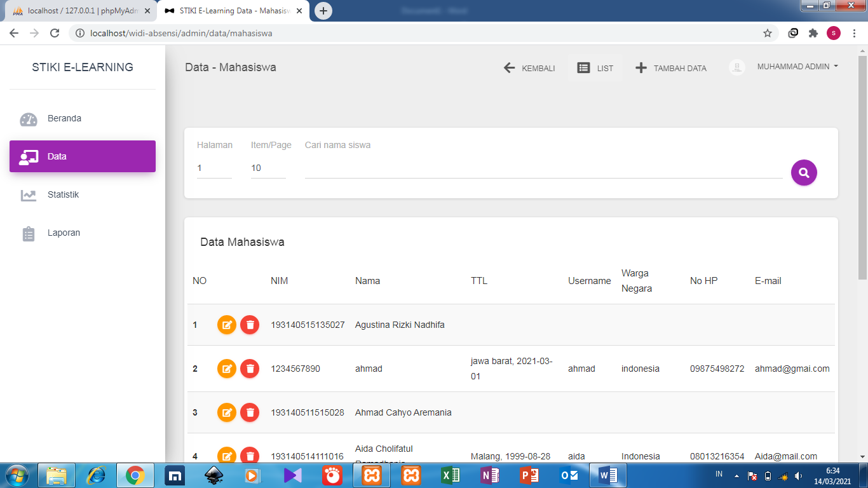Open Statistik in the sidebar

(x=83, y=194)
